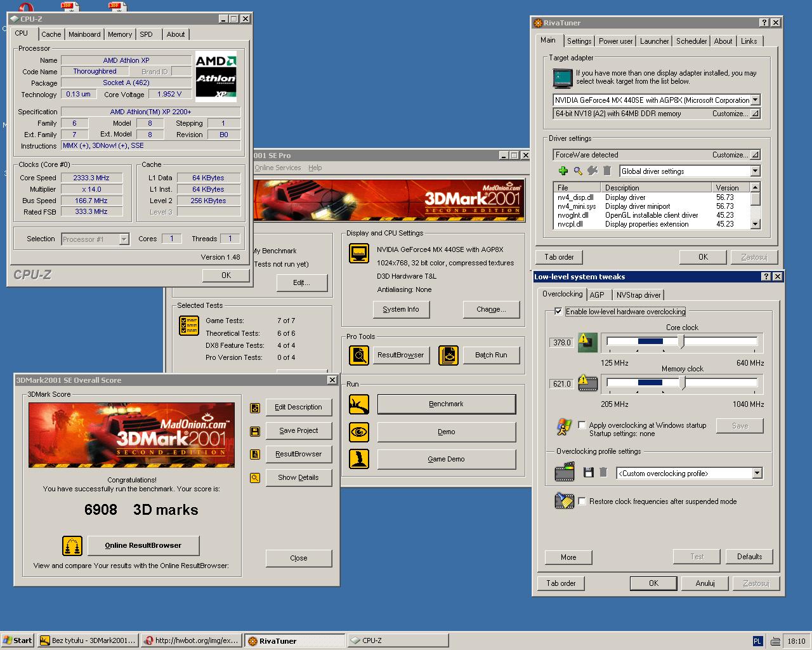Click the Customize arrow beside ForceWare detected
The width and height of the screenshot is (812, 650).
click(754, 155)
